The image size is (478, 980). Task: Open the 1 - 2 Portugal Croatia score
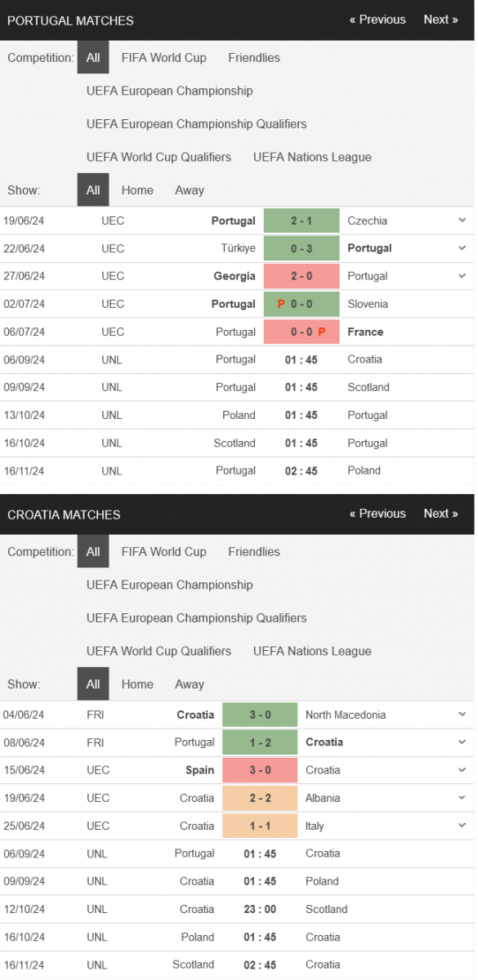[260, 742]
